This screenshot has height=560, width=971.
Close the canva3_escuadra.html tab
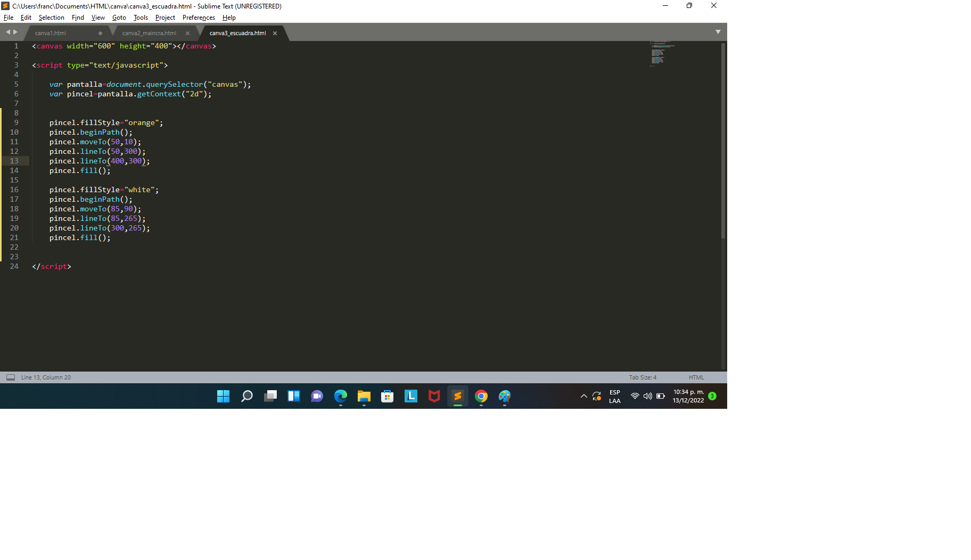point(275,33)
